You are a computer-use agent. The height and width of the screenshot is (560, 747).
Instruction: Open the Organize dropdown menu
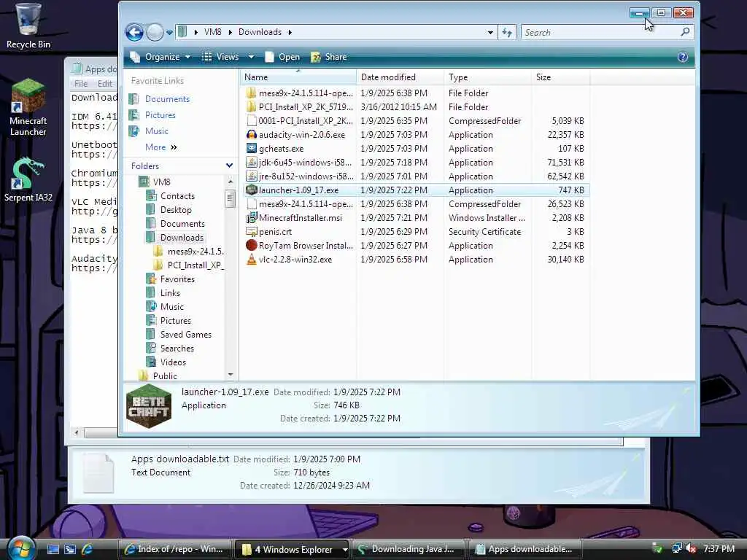click(160, 57)
